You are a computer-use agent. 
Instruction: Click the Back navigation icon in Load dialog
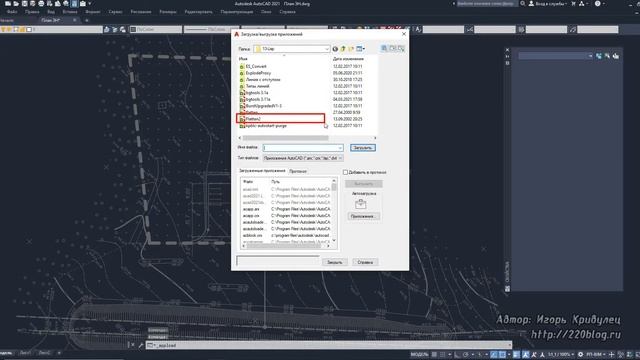335,49
